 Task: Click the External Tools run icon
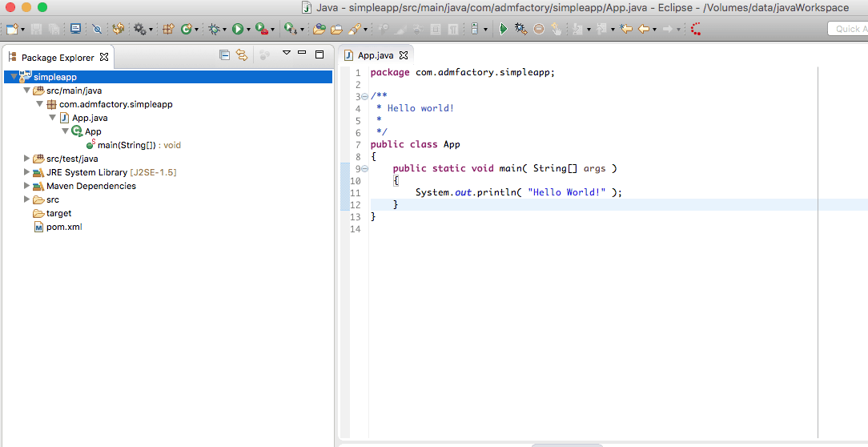coord(291,29)
